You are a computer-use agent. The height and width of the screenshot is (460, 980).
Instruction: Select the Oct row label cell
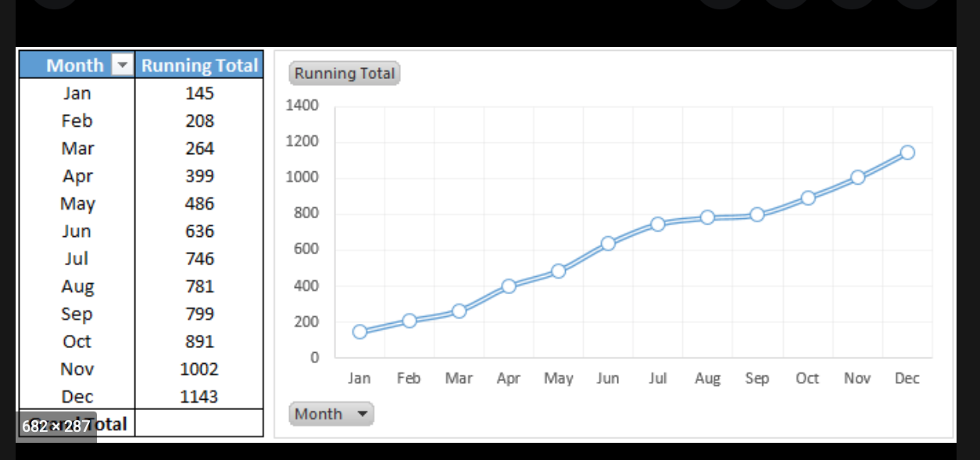pos(77,341)
